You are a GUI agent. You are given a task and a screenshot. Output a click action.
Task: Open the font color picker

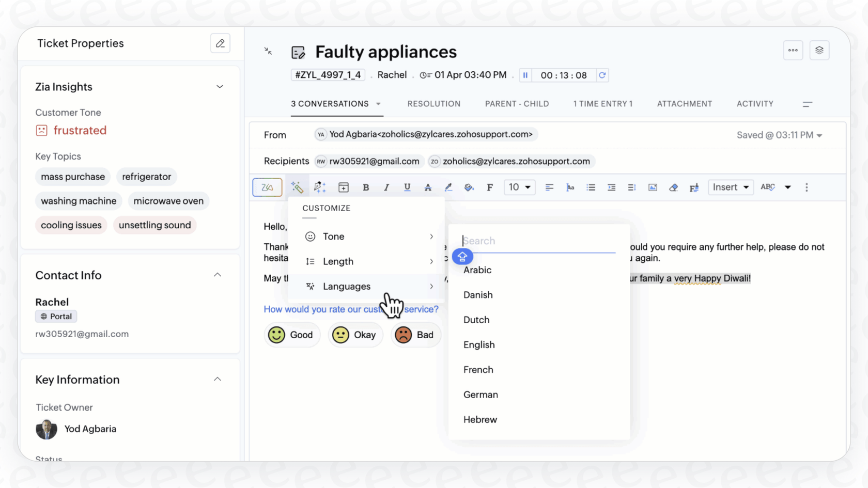[x=428, y=187]
